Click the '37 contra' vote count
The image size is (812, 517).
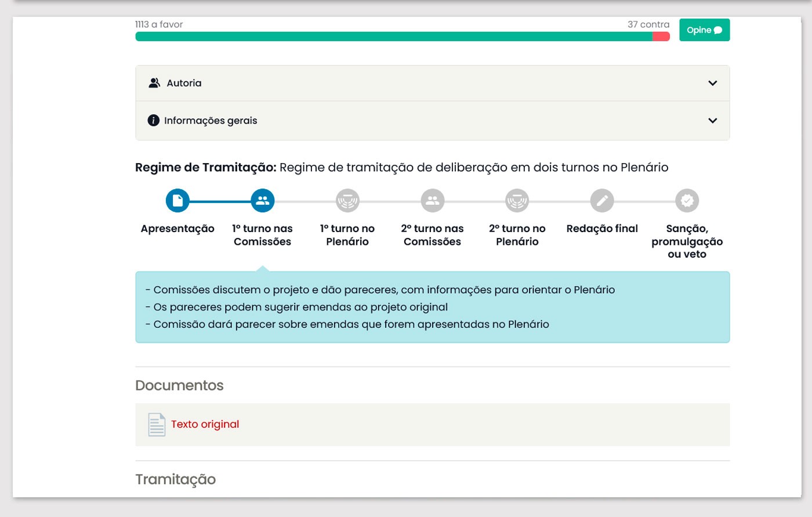pos(648,24)
